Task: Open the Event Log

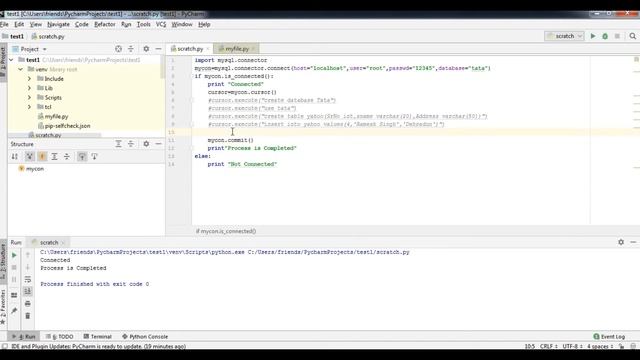Action: (609, 336)
